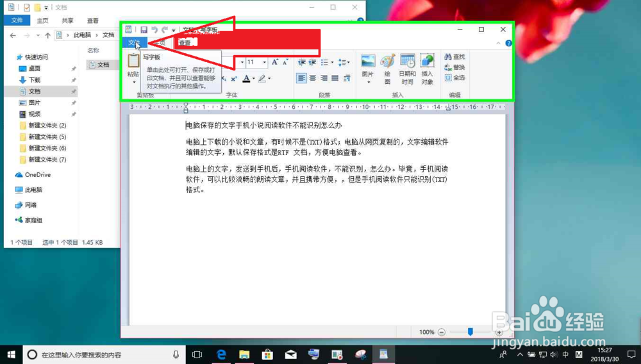Click the increase indent icon

pyautogui.click(x=312, y=63)
